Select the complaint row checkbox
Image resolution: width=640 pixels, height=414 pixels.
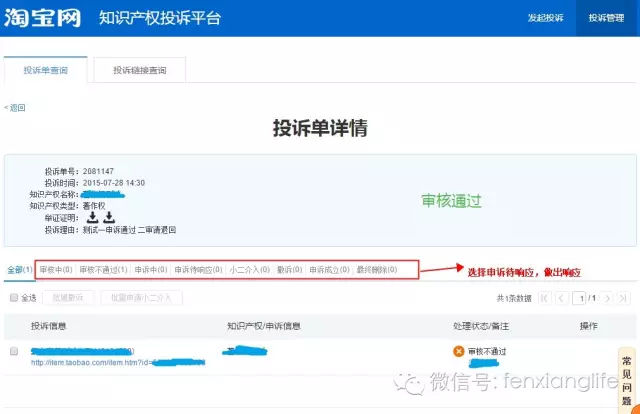pos(14,351)
